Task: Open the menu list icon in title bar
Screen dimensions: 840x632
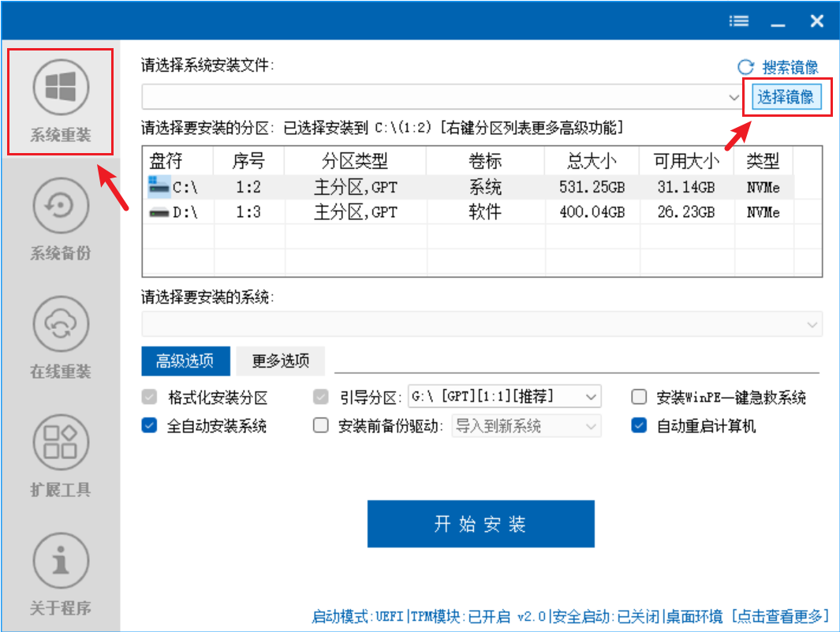Action: point(738,21)
